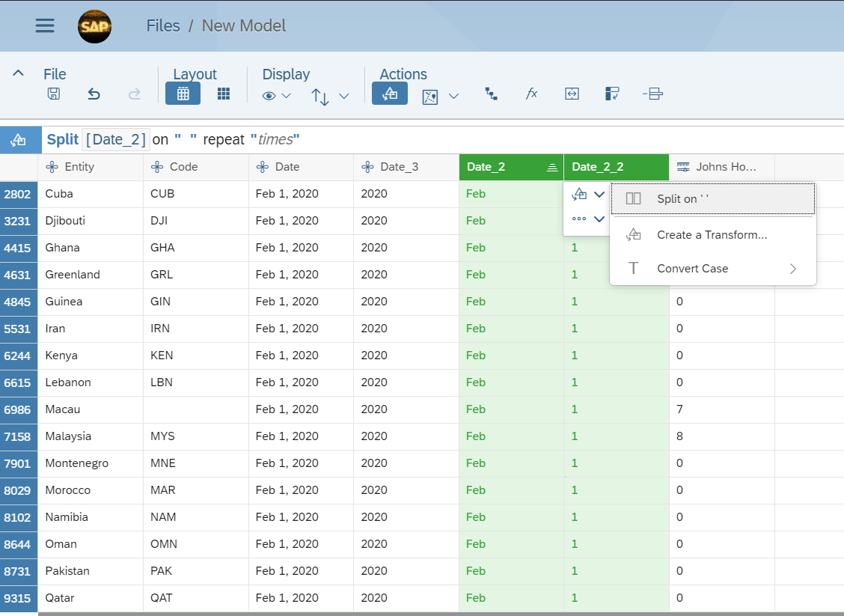844x616 pixels.
Task: Open the sort arrows dropdown
Action: pos(330,96)
